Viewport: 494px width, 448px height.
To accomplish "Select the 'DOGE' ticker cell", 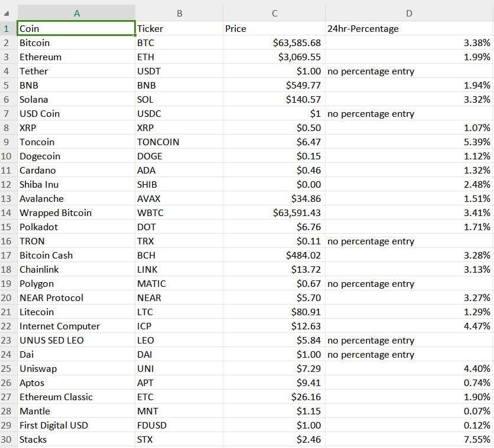I will click(179, 156).
